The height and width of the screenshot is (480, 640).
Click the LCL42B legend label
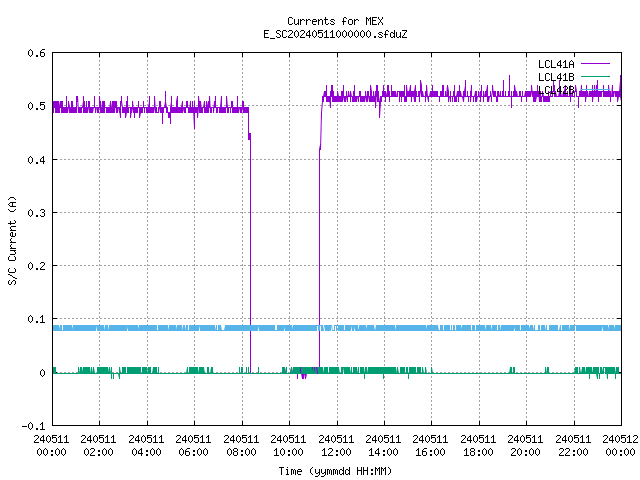pyautogui.click(x=556, y=90)
